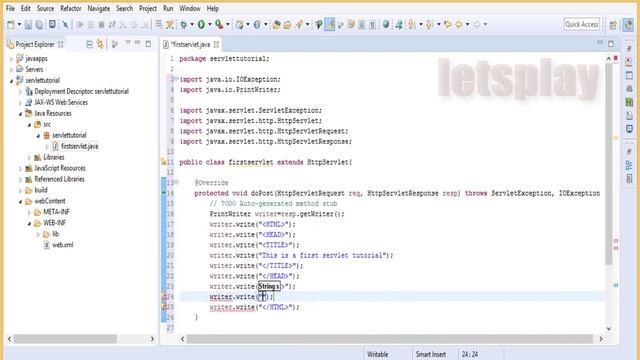Expand the javaapps project node

click(x=11, y=59)
